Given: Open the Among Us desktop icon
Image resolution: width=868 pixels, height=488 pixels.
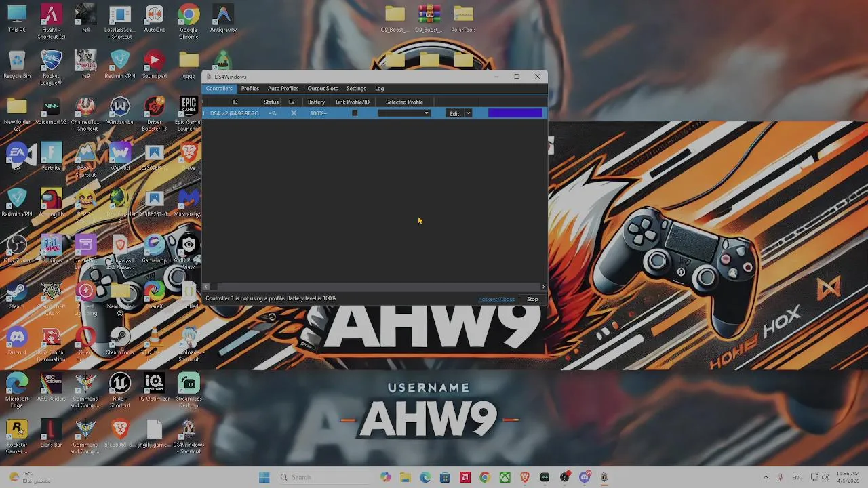Looking at the screenshot, I should (x=52, y=203).
